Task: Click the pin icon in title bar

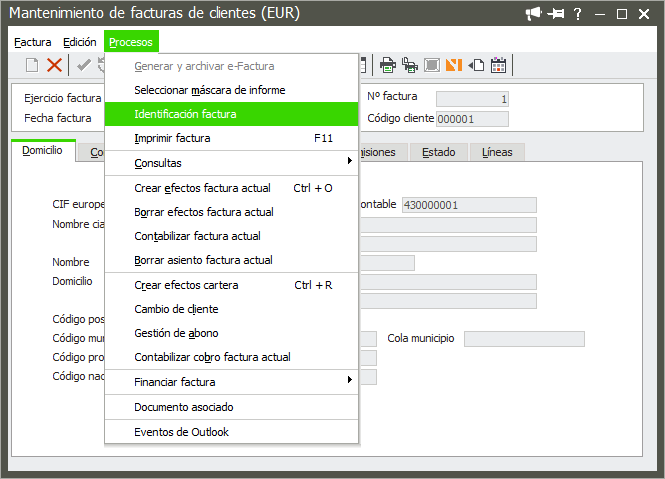Action: (x=556, y=14)
